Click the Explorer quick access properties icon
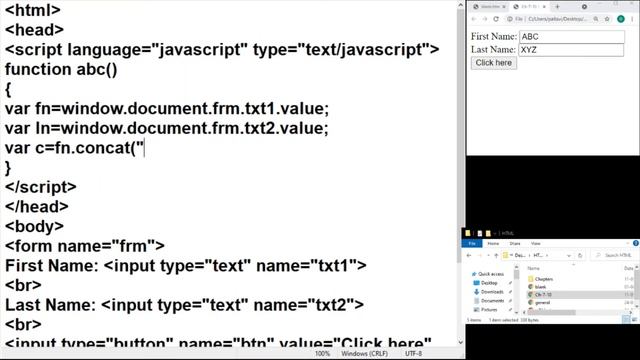This screenshot has width=640, height=360. (480, 233)
